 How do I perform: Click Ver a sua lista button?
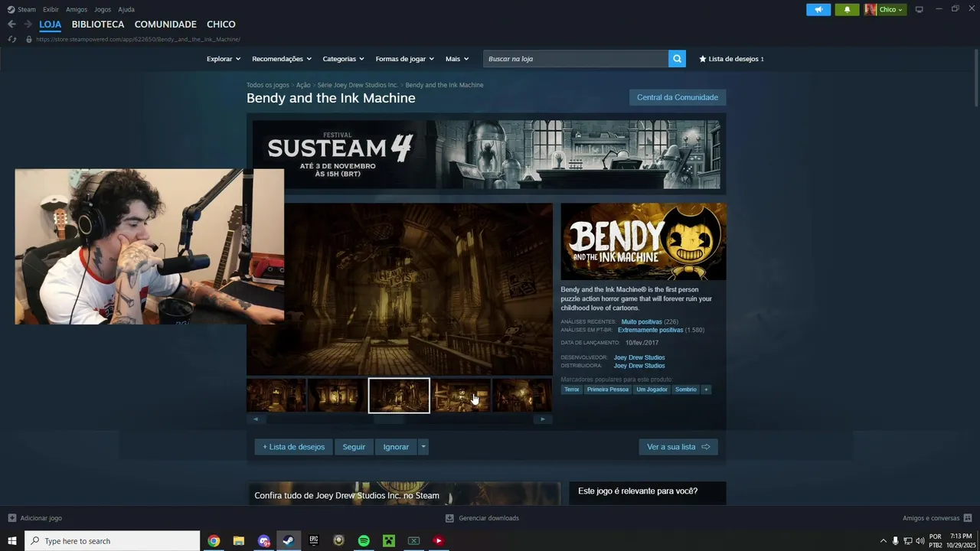[678, 447]
